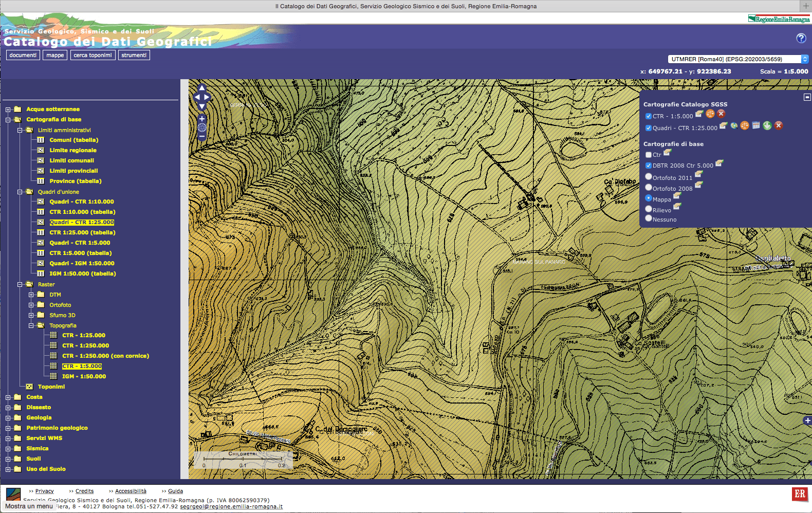
Task: Uncheck the DBTR 2008 Ctr 5.000 checkbox
Action: [649, 166]
